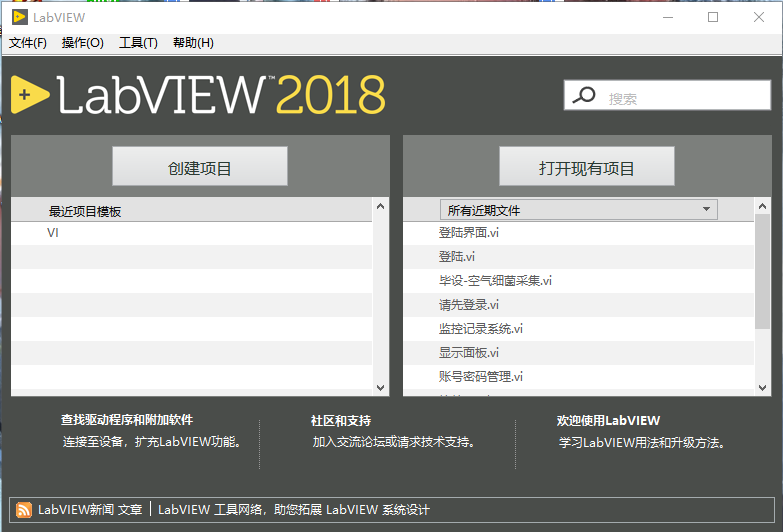Click the LabVIEW title bar app icon
The image size is (783, 532).
[19, 17]
